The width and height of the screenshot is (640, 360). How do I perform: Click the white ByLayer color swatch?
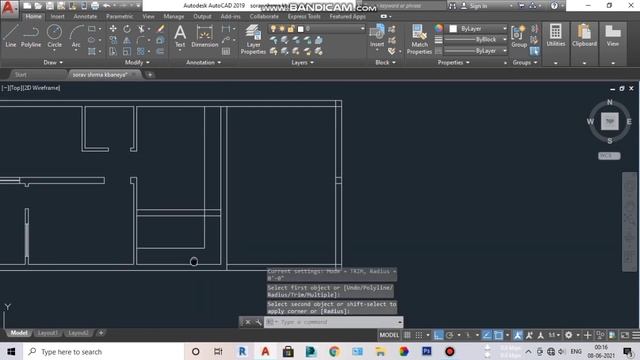453,29
